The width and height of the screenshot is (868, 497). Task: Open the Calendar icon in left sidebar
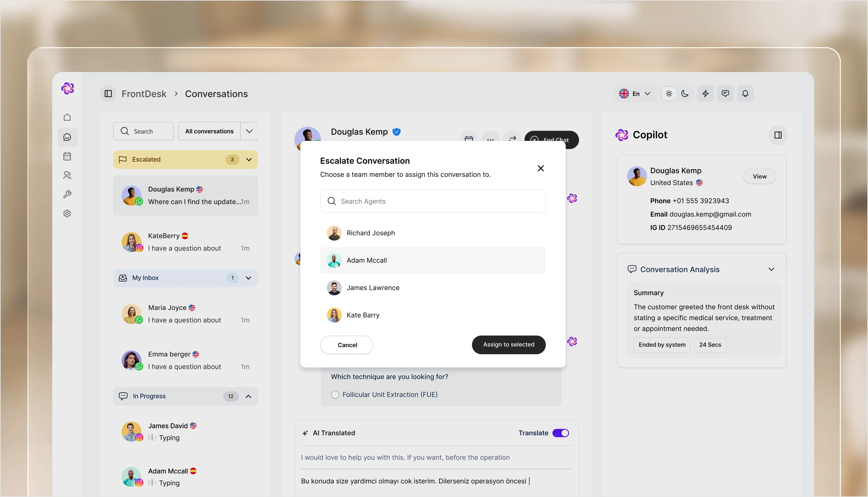(x=67, y=156)
